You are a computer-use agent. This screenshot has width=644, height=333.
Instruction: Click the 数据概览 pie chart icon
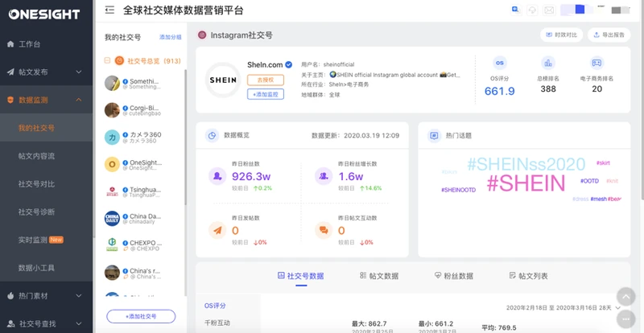(212, 135)
